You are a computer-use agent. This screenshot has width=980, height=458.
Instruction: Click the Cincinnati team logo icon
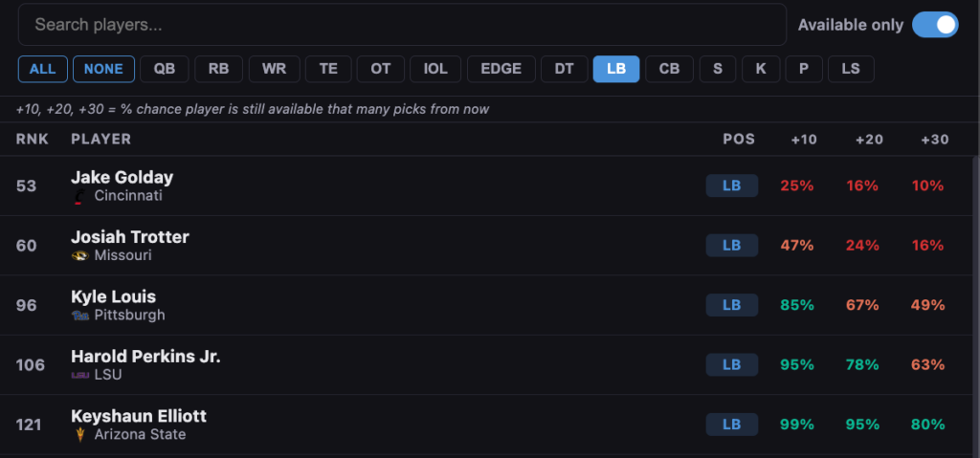tap(79, 196)
